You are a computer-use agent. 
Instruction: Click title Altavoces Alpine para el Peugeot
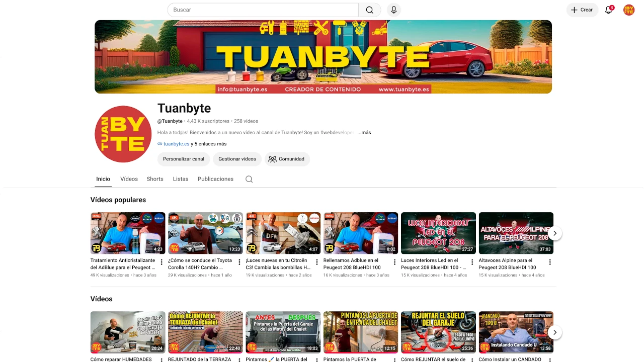click(507, 264)
